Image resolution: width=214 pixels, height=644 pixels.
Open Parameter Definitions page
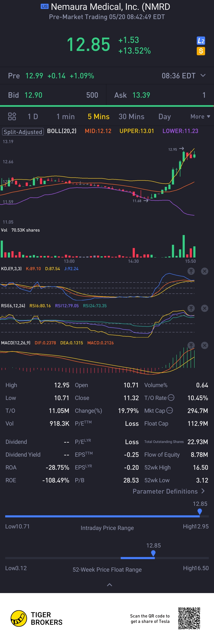click(169, 491)
